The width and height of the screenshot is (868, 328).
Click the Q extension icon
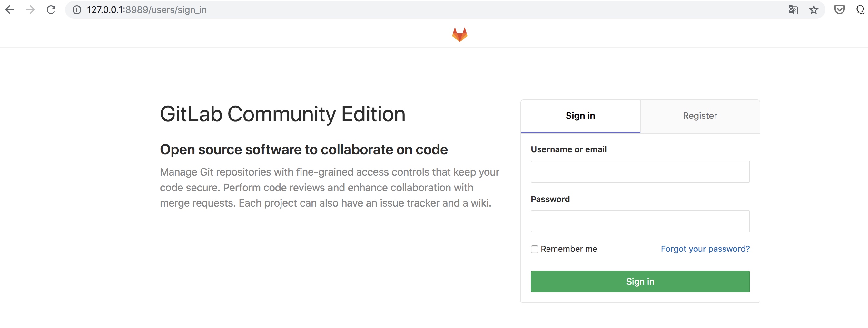pos(861,9)
